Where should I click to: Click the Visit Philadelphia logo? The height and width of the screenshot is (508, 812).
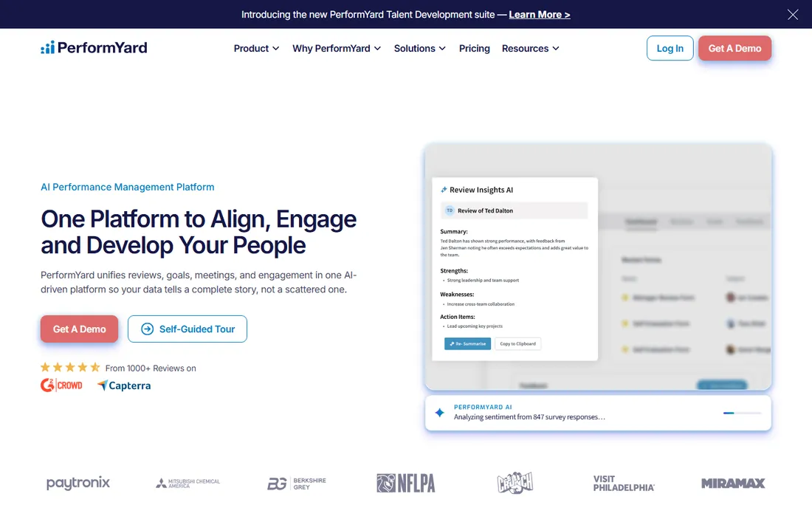[x=624, y=483]
